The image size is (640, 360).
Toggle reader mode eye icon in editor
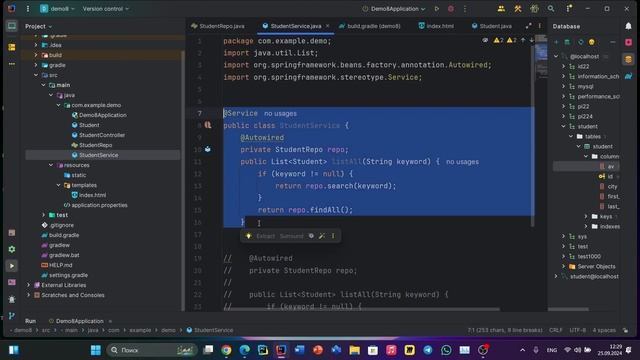[x=485, y=40]
